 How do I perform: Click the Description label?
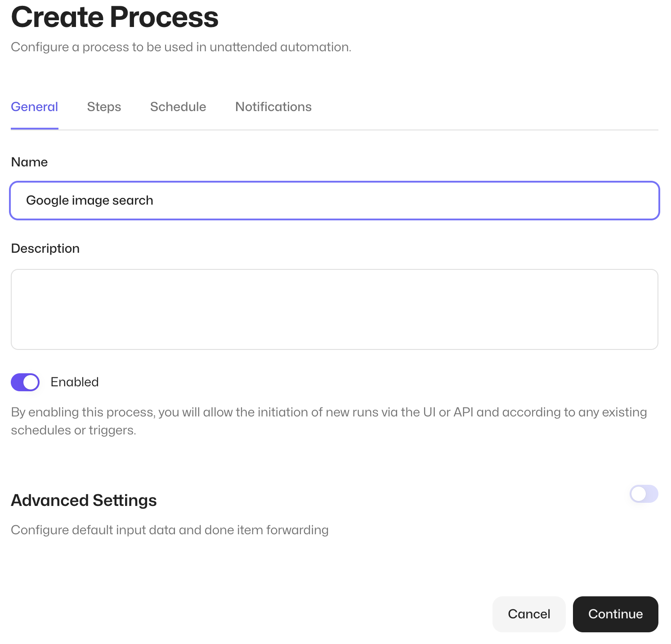pyautogui.click(x=45, y=249)
